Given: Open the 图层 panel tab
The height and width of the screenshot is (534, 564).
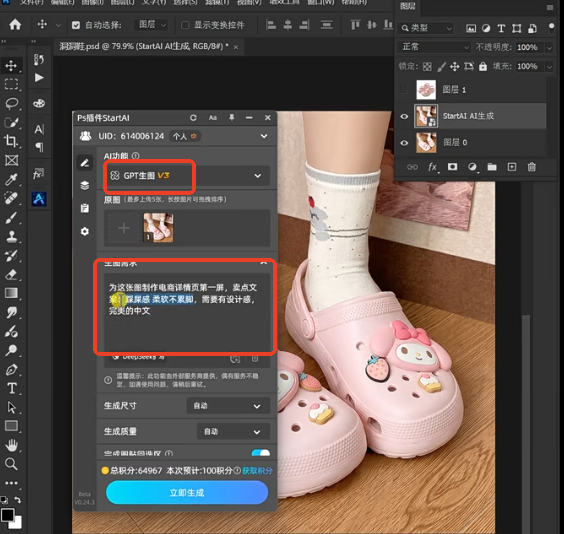Looking at the screenshot, I should pos(408,6).
